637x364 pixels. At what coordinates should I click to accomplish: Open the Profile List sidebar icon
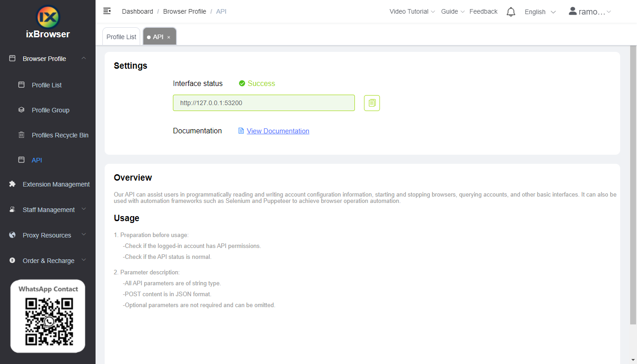[x=20, y=85]
